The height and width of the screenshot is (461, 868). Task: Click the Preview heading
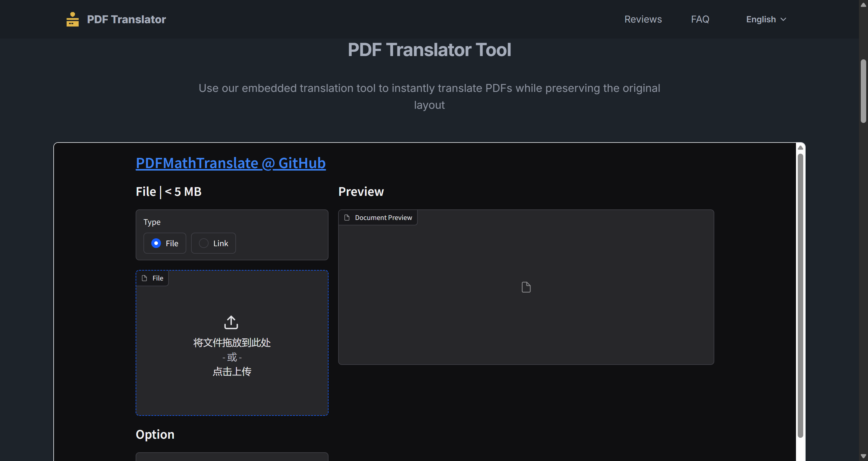[361, 191]
